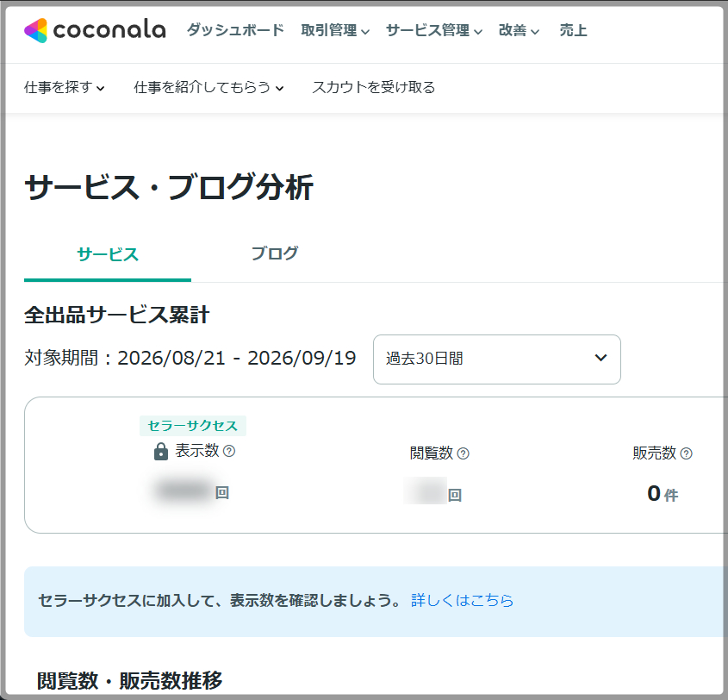The width and height of the screenshot is (728, 700).
Task: Click the セラーサクセス badge
Action: coord(193,426)
